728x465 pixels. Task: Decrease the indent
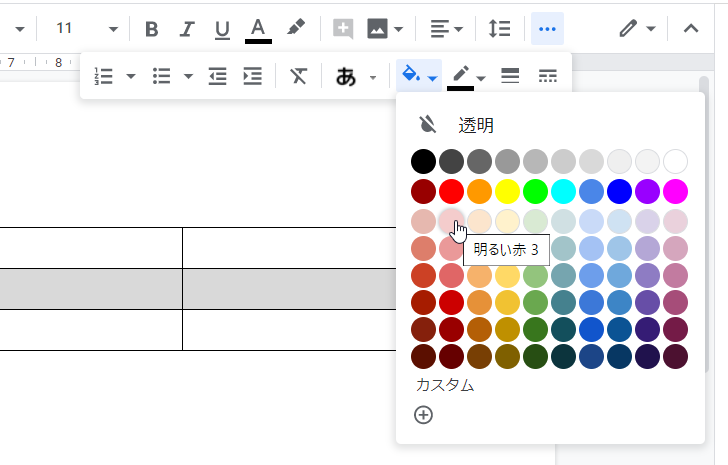tap(217, 76)
